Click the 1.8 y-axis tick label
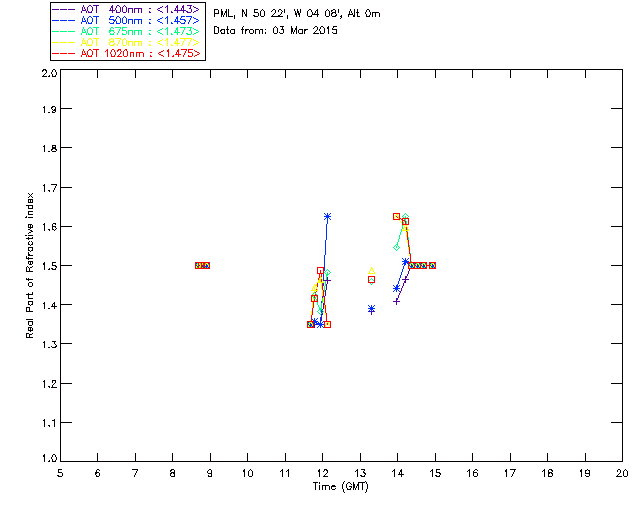The image size is (640, 512). pos(49,148)
